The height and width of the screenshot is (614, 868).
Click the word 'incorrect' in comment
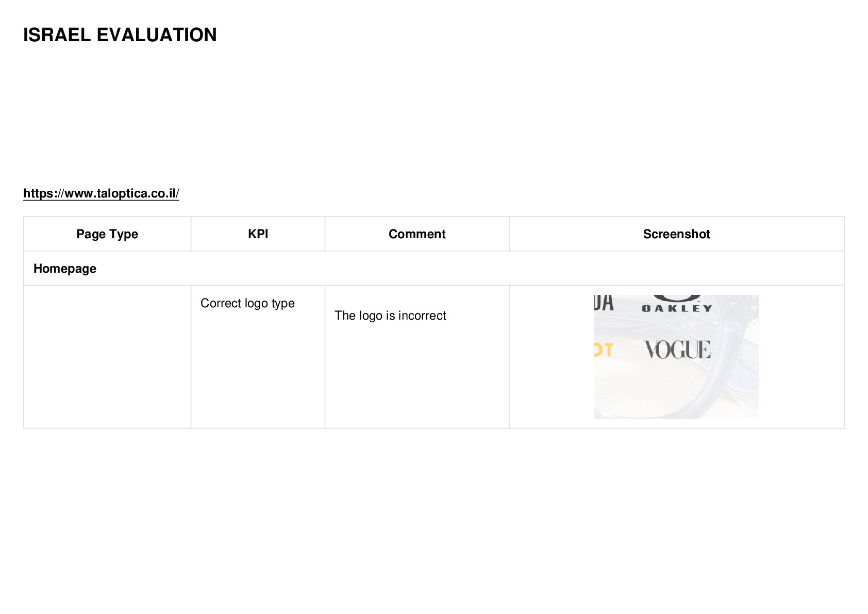(422, 316)
